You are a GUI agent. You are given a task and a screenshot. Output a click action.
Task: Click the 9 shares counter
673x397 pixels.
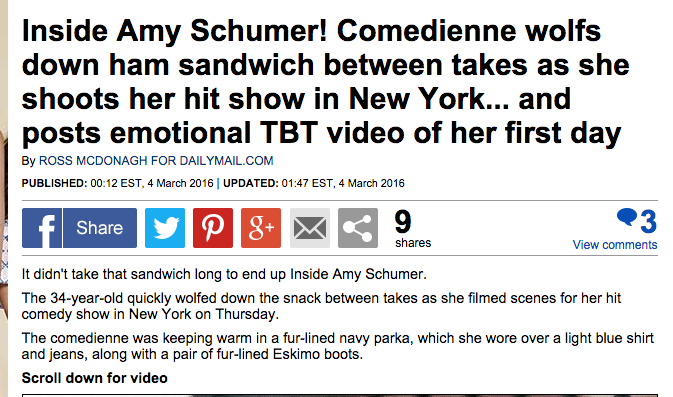413,229
